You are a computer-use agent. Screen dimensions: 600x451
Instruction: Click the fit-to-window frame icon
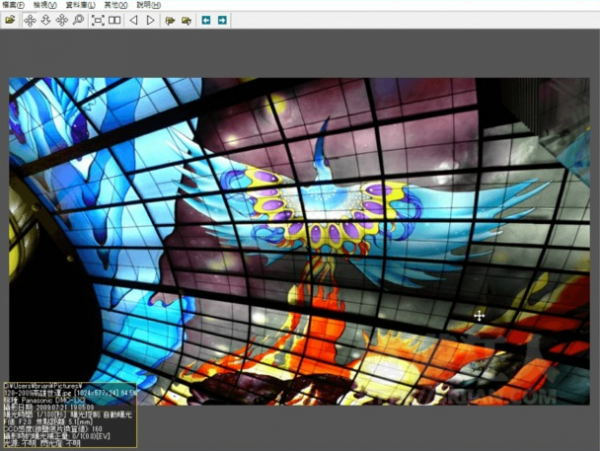(98, 20)
